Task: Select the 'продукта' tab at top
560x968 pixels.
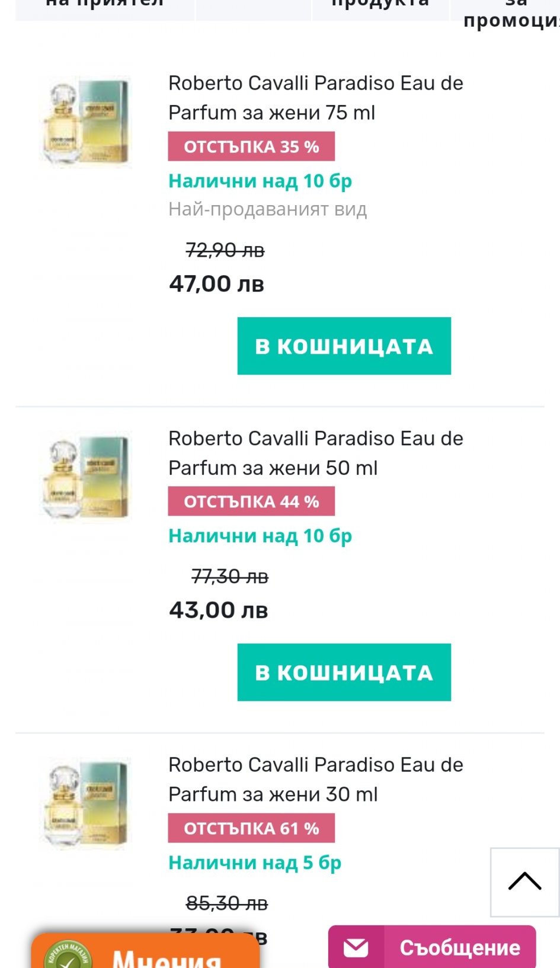Action: pos(380,6)
